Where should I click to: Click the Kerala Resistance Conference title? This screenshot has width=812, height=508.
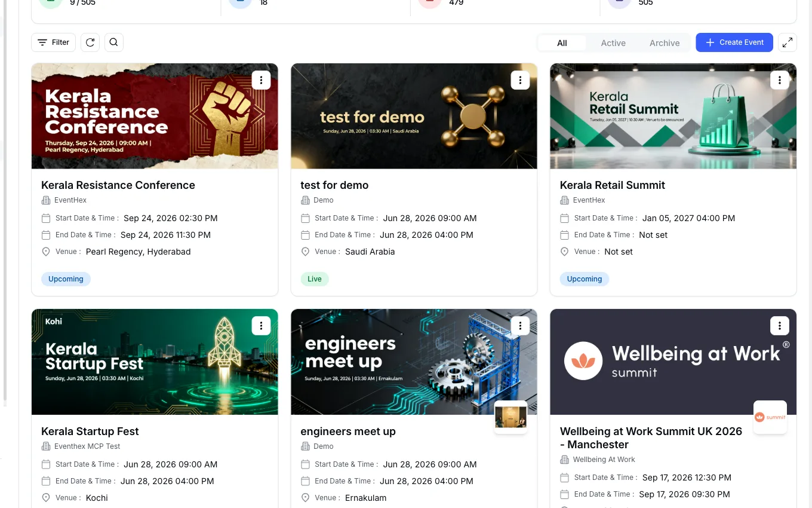coord(118,185)
